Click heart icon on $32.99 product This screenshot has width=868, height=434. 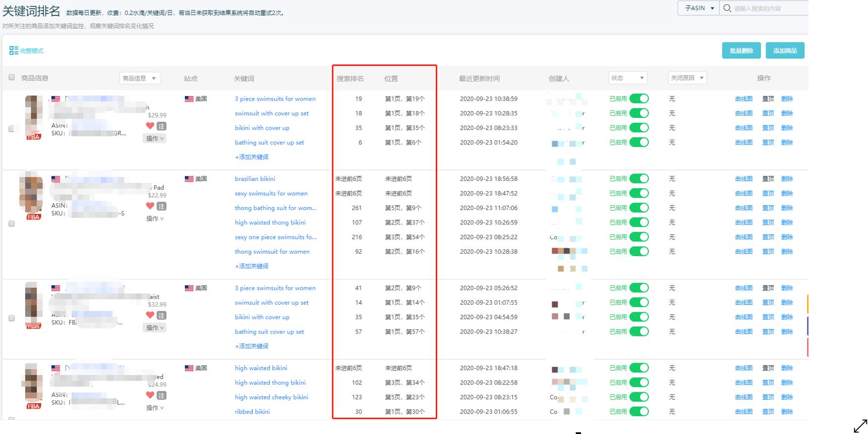tap(150, 315)
